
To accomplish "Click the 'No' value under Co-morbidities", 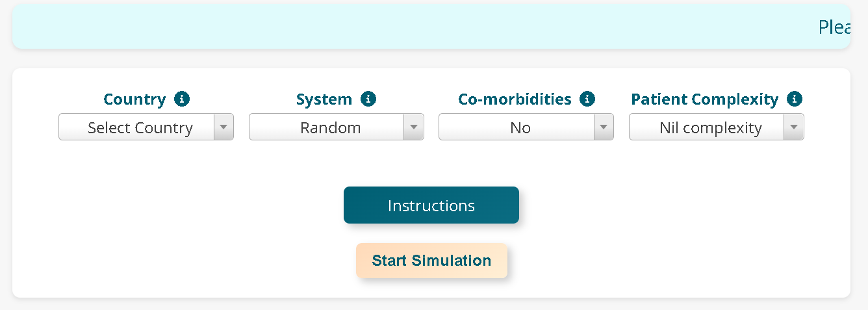I will [x=520, y=127].
